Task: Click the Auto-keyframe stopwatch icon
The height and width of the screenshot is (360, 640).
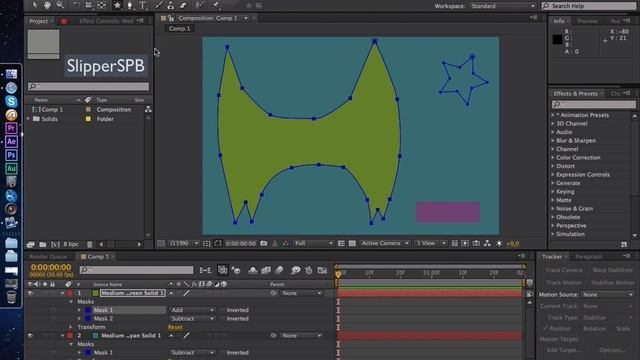Action: (x=309, y=270)
